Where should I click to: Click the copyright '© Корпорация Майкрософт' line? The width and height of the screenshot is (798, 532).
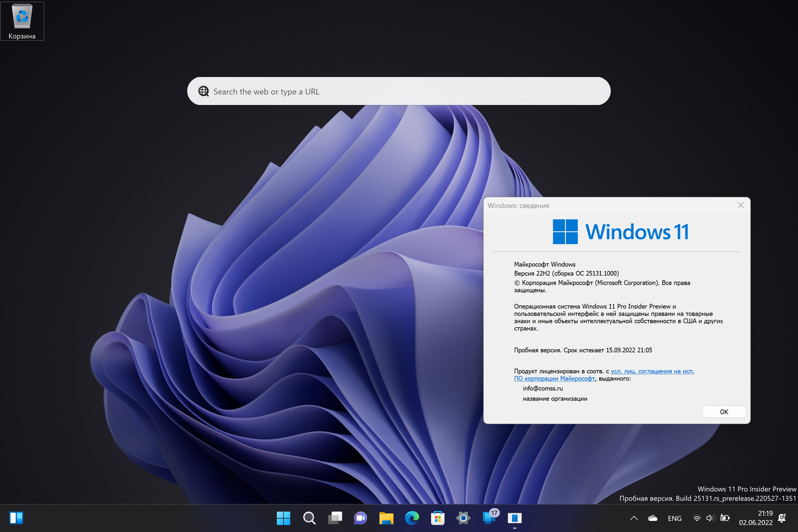602,286
